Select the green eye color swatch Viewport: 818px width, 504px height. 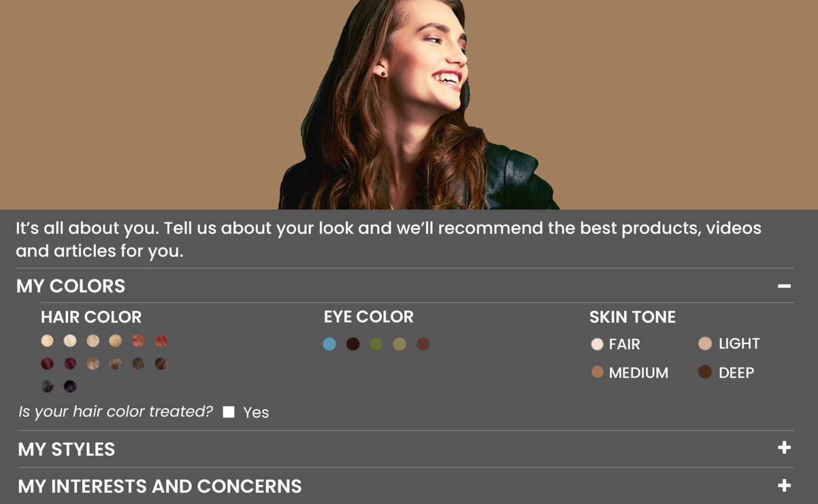(376, 344)
